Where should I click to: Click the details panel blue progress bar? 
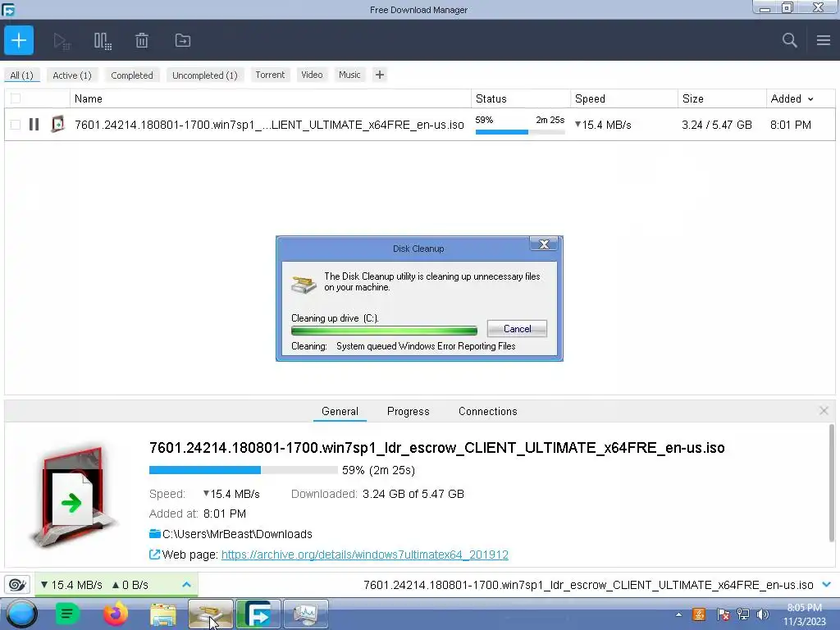243,470
